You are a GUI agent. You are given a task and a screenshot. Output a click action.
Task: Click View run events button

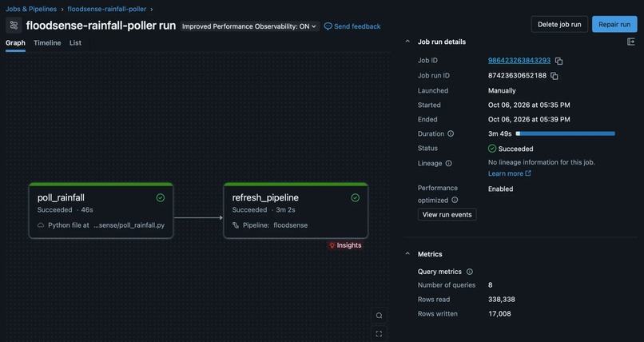pos(447,214)
